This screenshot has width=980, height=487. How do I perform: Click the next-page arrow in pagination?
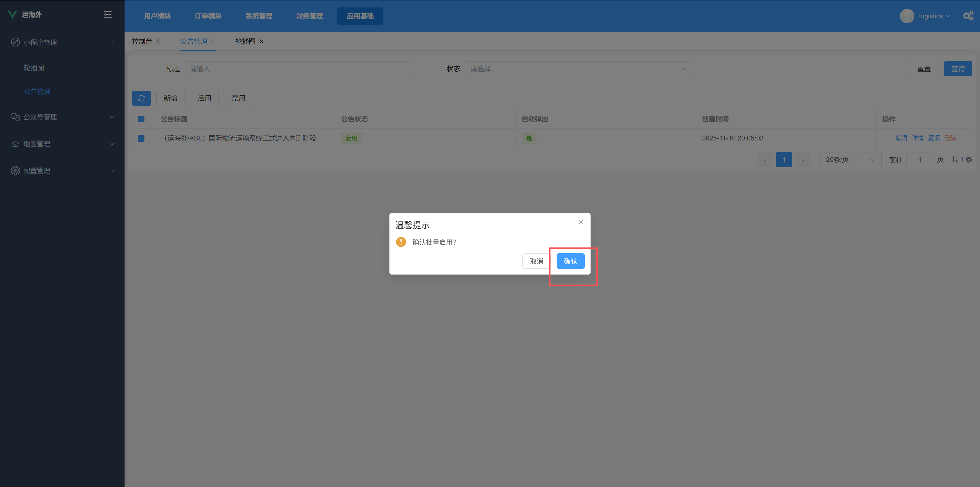(x=803, y=160)
